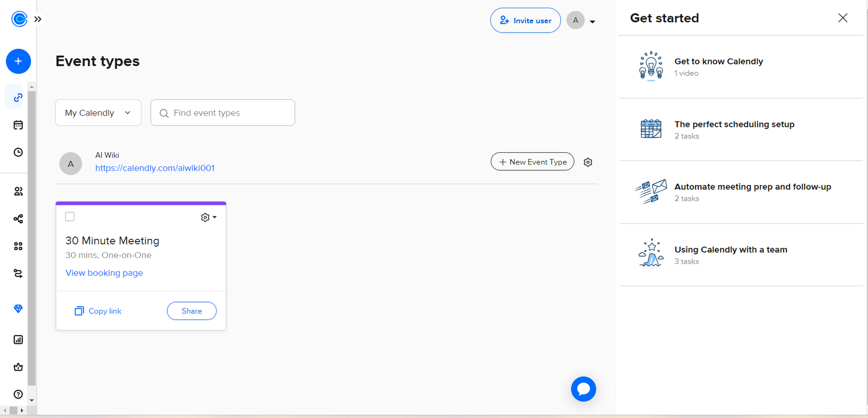
Task: Click Copy link on the event card
Action: click(x=98, y=311)
